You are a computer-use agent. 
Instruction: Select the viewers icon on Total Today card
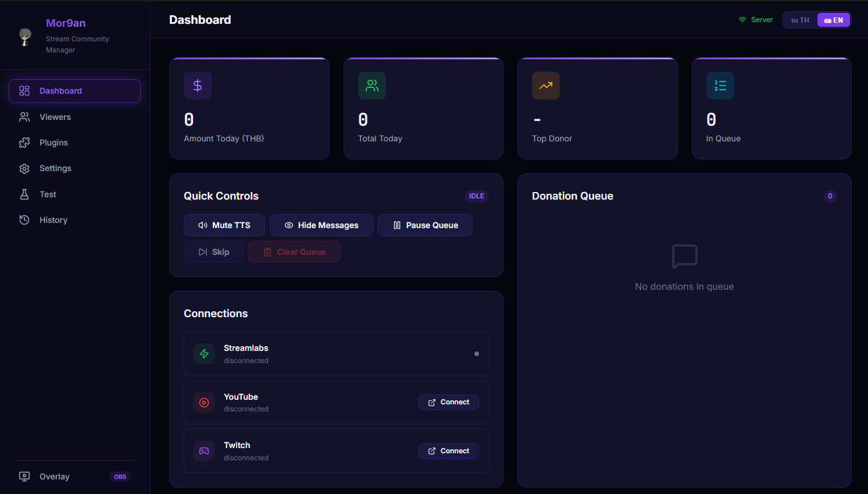(x=372, y=86)
